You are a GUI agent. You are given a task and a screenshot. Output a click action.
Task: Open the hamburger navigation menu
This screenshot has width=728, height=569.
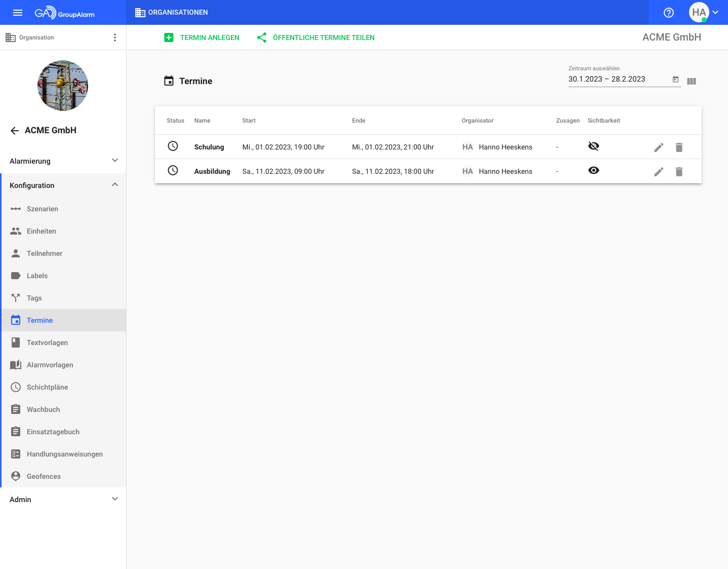point(18,13)
